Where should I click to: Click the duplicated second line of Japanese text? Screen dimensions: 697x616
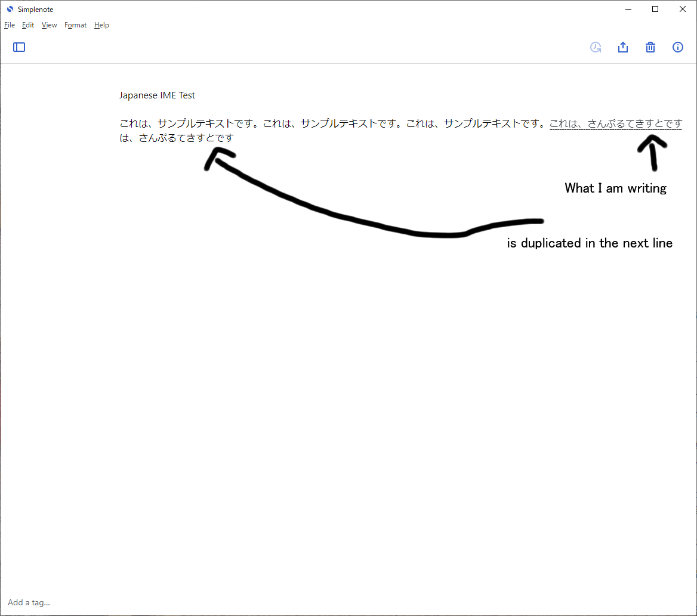176,137
